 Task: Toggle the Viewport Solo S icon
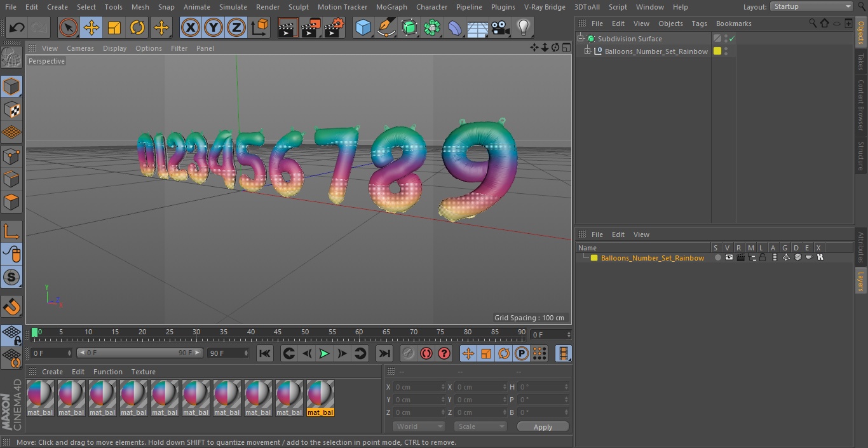point(11,277)
